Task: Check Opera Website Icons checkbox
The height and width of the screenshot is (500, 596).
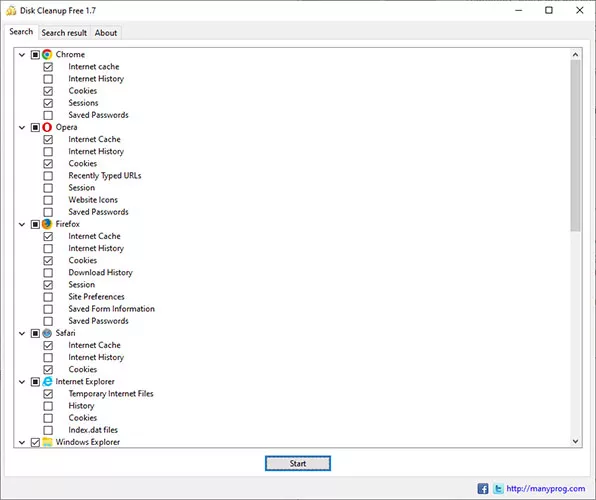Action: click(x=48, y=200)
